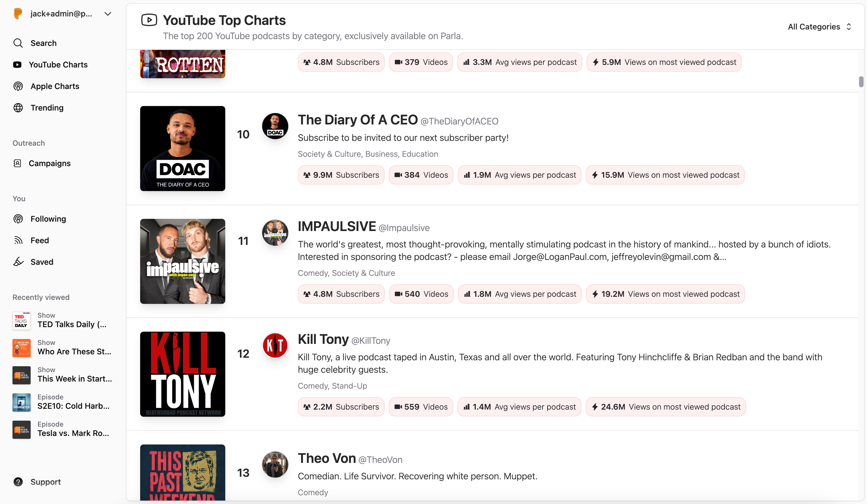Click the Campaigns contact icon
Screen dimensions: 867x504
pos(17,163)
